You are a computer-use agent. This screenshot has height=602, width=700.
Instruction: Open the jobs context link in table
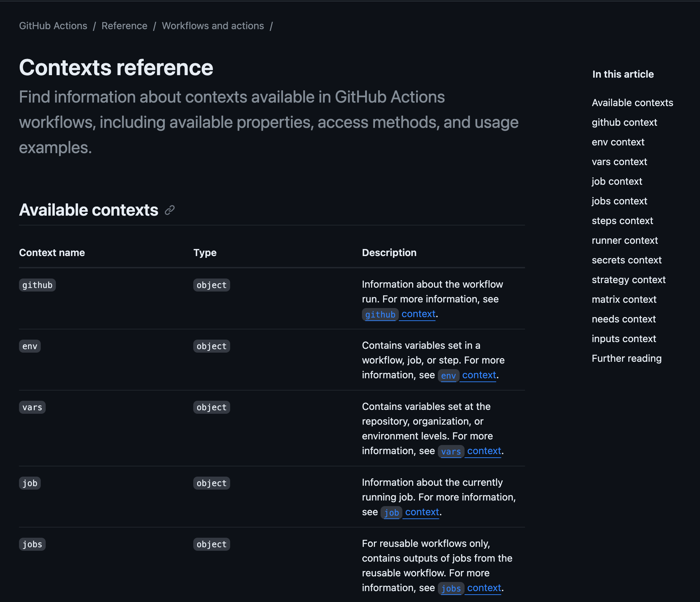tap(471, 588)
